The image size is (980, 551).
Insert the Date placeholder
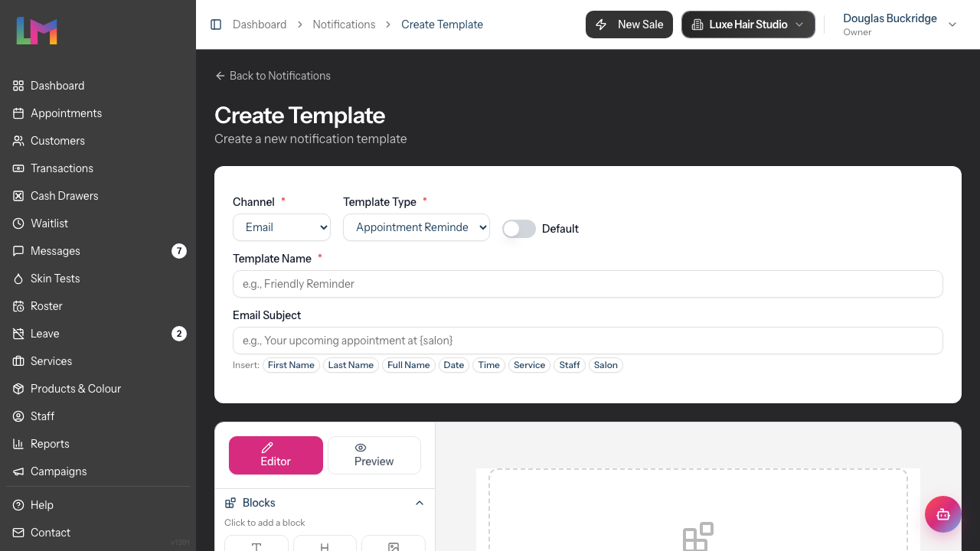pyautogui.click(x=454, y=365)
